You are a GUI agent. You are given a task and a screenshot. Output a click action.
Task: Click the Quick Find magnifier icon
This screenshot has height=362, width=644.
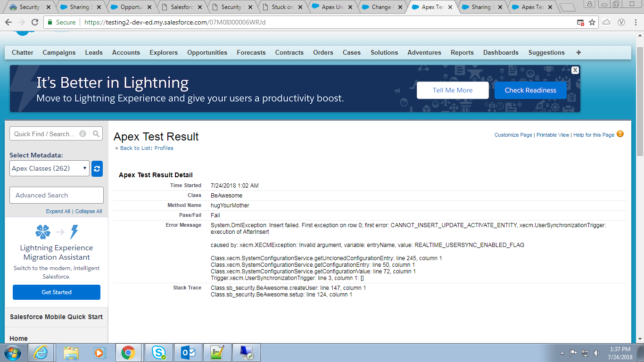point(96,134)
